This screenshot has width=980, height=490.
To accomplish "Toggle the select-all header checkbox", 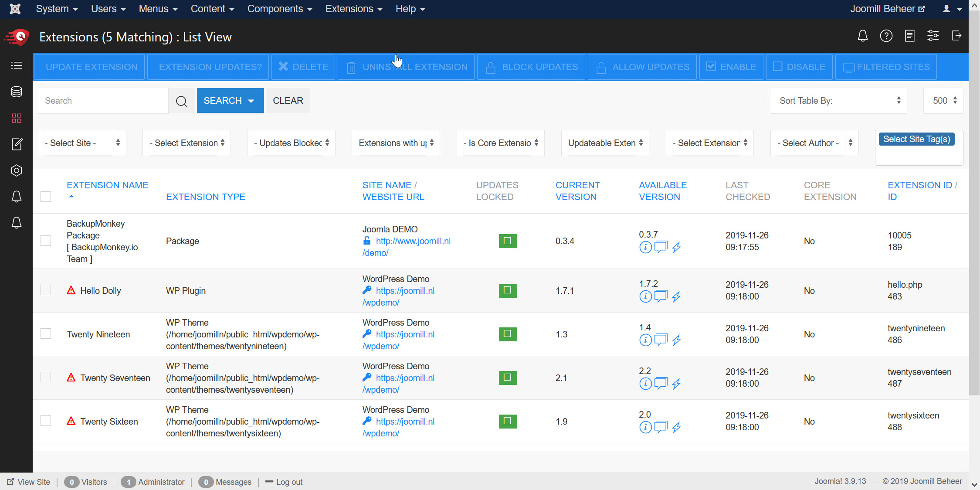I will click(46, 197).
